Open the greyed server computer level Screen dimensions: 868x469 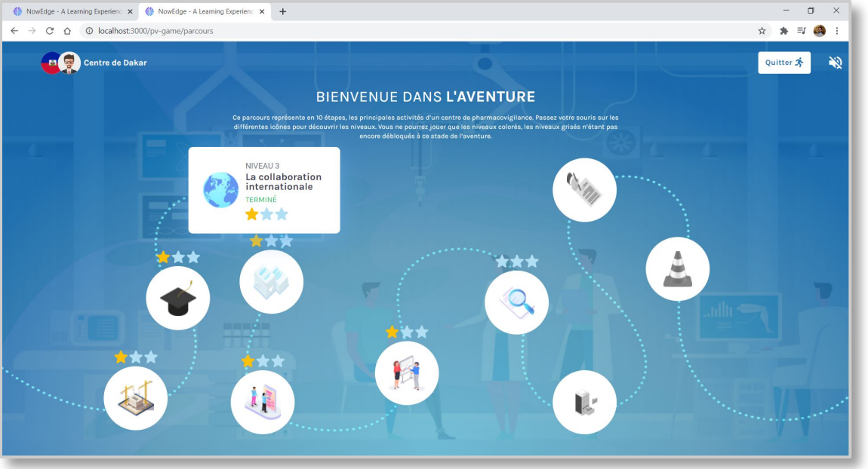click(584, 402)
